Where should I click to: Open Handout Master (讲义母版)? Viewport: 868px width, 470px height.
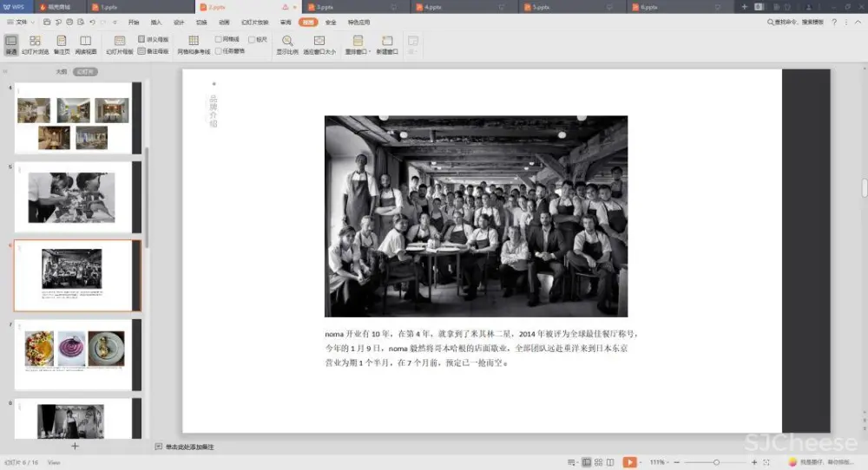pos(154,39)
